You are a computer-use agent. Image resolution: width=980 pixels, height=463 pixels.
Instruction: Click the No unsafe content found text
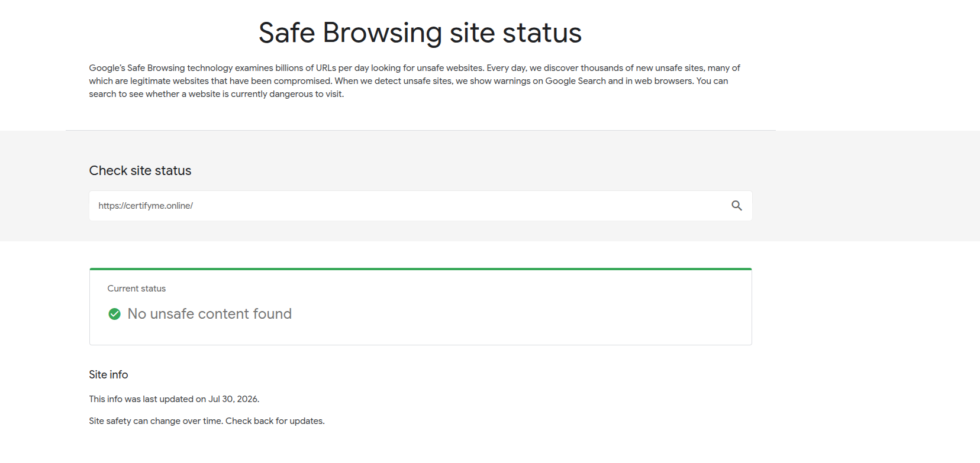(x=209, y=314)
